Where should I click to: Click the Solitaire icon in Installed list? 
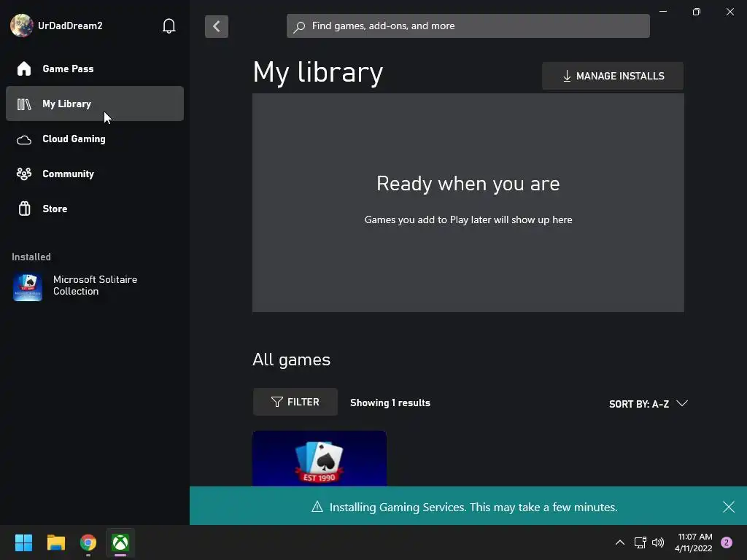(x=28, y=287)
